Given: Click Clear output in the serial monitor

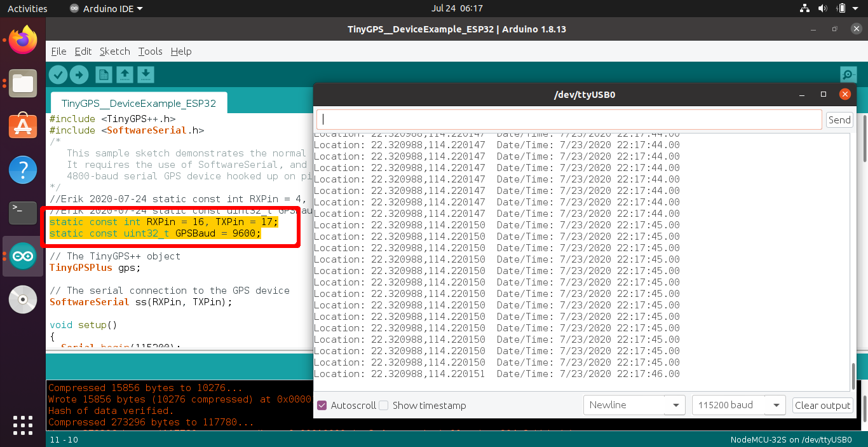Looking at the screenshot, I should click(x=822, y=405).
